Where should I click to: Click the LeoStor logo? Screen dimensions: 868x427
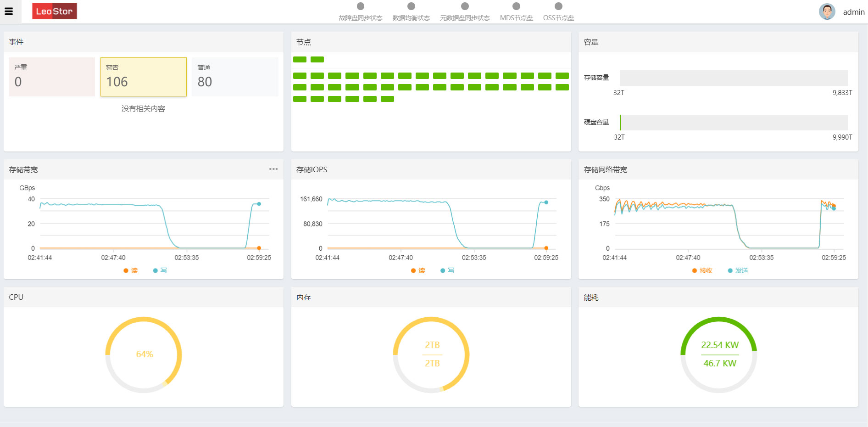pos(54,11)
